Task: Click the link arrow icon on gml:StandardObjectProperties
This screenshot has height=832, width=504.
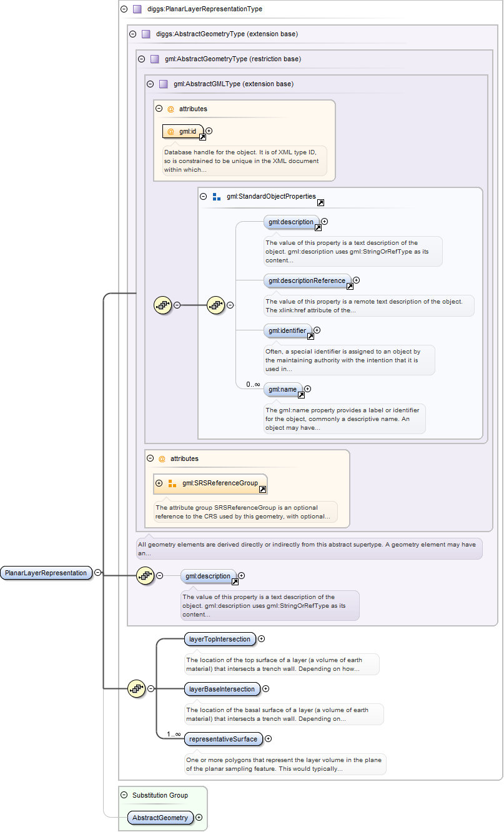Action: coord(320,203)
